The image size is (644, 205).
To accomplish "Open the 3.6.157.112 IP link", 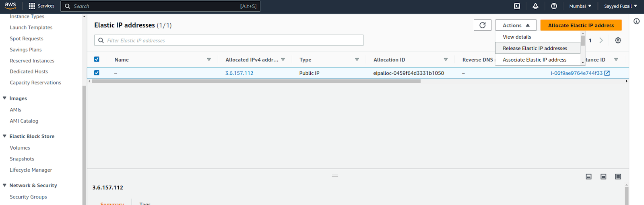I will point(239,73).
